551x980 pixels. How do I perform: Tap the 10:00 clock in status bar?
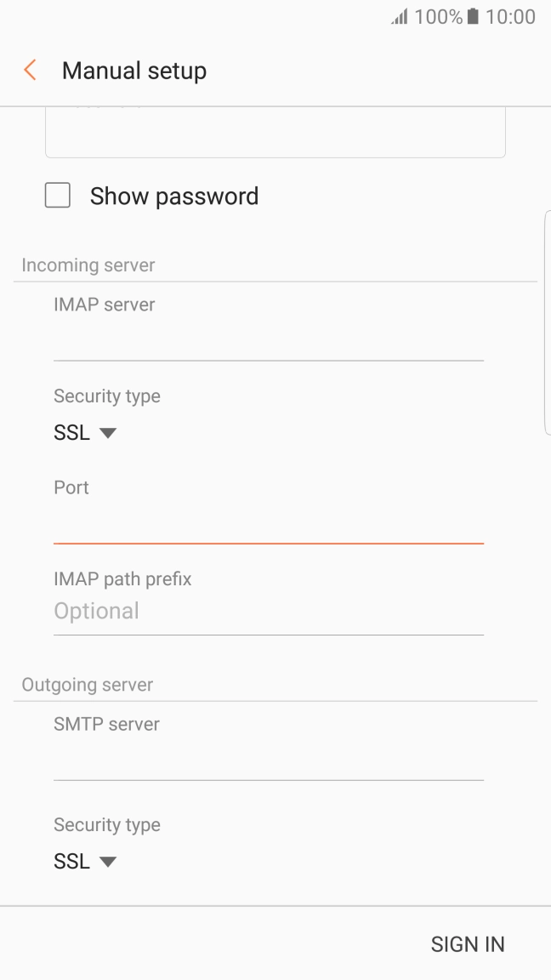pos(510,17)
